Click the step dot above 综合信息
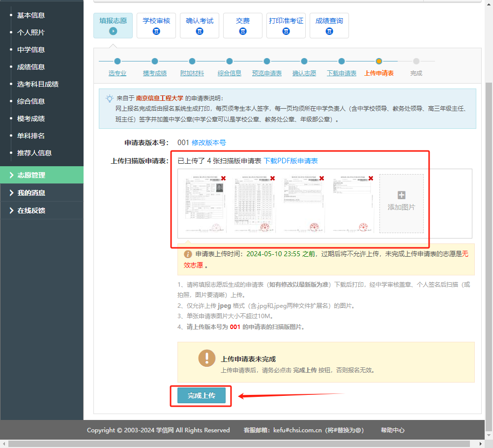This screenshot has width=493, height=448. [x=230, y=61]
